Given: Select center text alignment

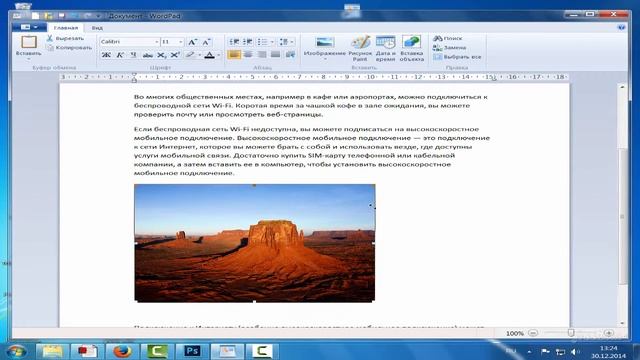Looking at the screenshot, I should point(248,54).
